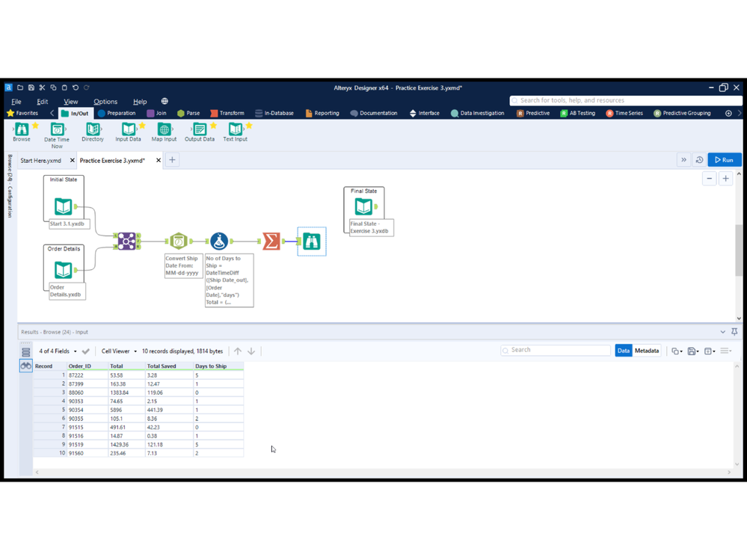Screen dimensions: 747x560
Task: Open the copy results dropdown in Results toolbar
Action: (677, 351)
